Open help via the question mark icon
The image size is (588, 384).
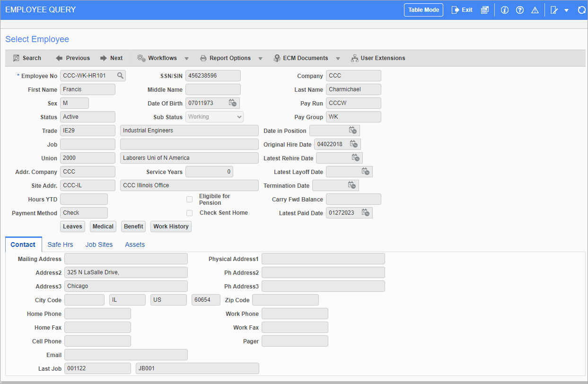(x=519, y=9)
